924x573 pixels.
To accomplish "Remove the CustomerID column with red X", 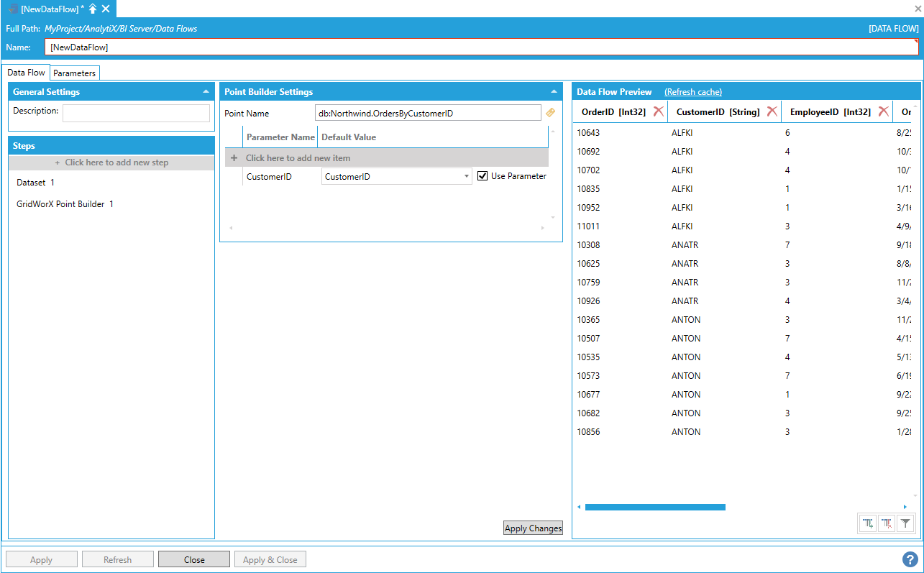I will click(772, 111).
